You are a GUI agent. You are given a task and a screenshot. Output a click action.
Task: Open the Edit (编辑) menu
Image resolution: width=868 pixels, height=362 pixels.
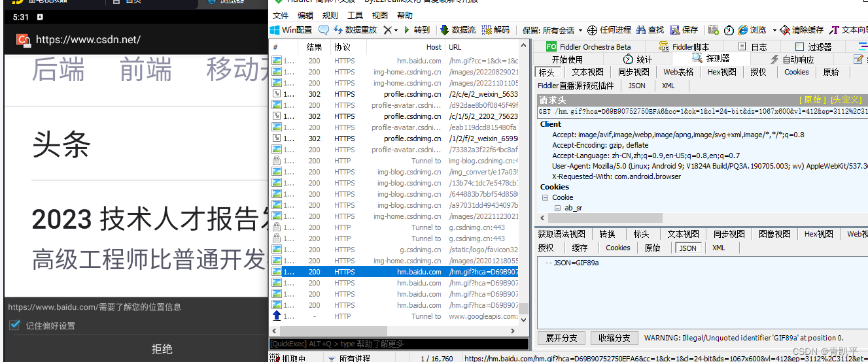coord(305,16)
